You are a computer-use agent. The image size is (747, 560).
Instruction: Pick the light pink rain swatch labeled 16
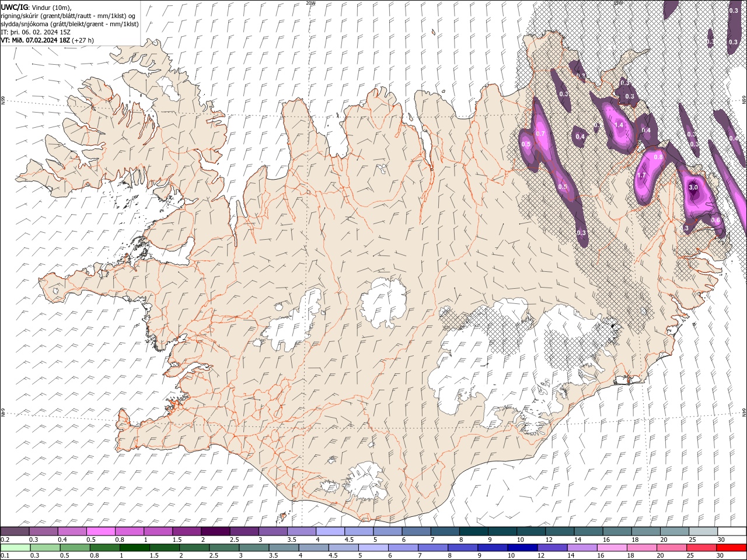(x=612, y=548)
